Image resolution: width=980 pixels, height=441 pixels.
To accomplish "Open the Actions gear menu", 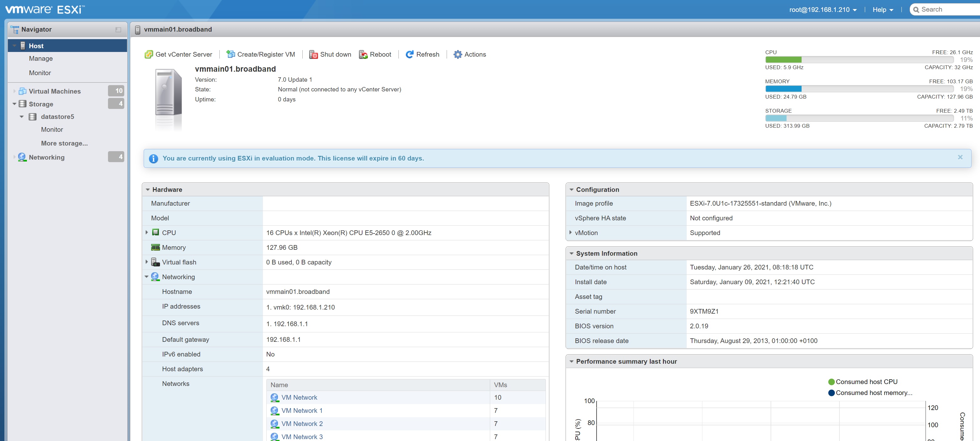I will coord(458,54).
